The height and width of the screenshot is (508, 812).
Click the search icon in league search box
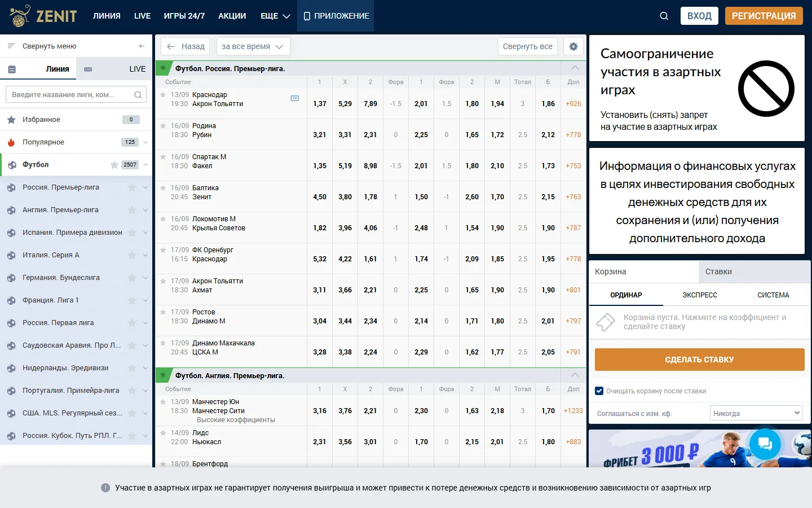point(138,95)
